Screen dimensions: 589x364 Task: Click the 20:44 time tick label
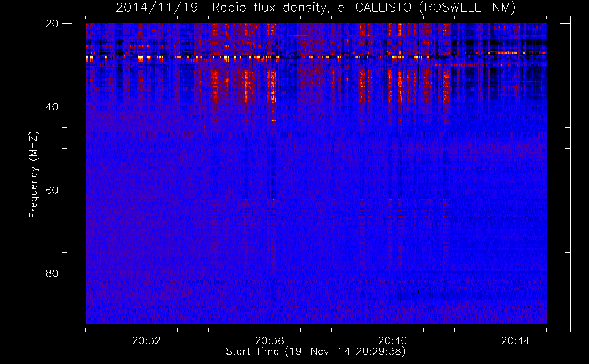(x=515, y=341)
